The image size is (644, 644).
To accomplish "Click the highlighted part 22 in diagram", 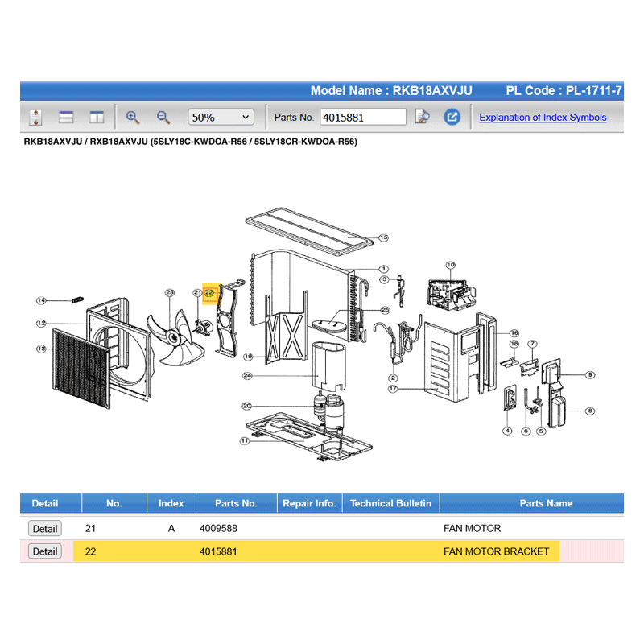I will tap(209, 293).
